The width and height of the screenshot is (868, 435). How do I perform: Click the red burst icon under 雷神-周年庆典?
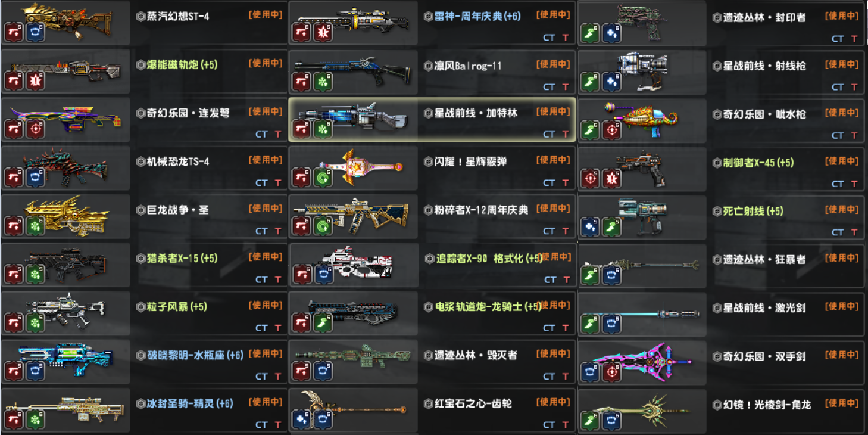pos(323,33)
